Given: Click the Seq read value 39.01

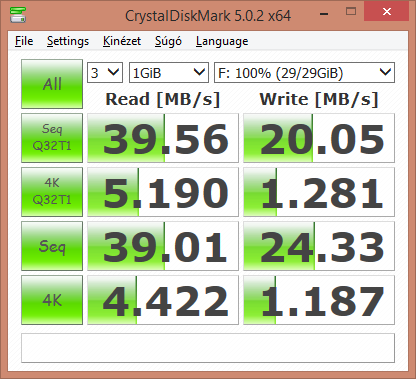Looking at the screenshot, I should (163, 246).
